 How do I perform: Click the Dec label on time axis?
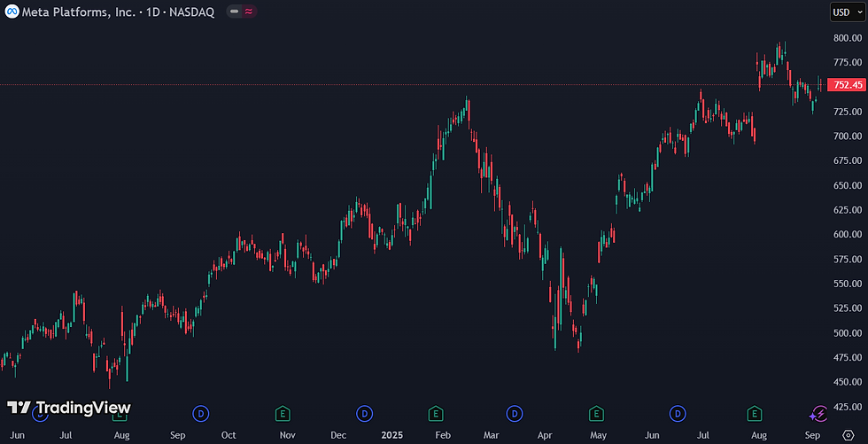coord(337,434)
